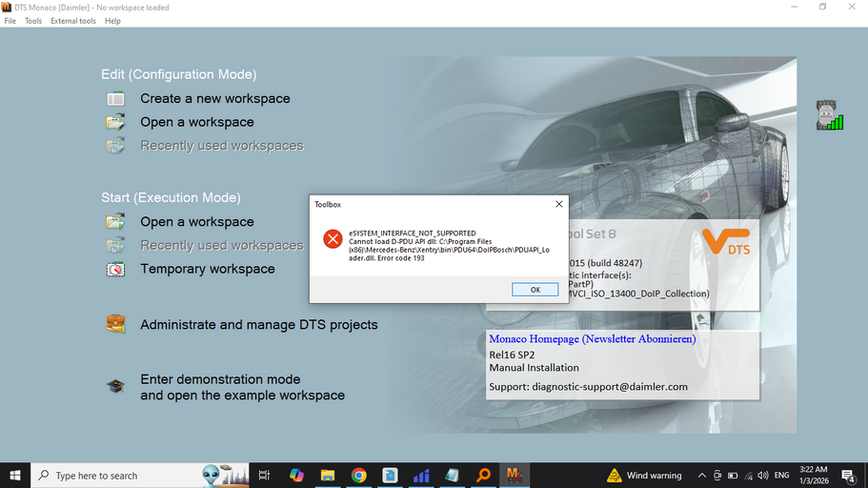This screenshot has width=868, height=488.
Task: Click the Create a new workspace icon
Action: coord(115,98)
